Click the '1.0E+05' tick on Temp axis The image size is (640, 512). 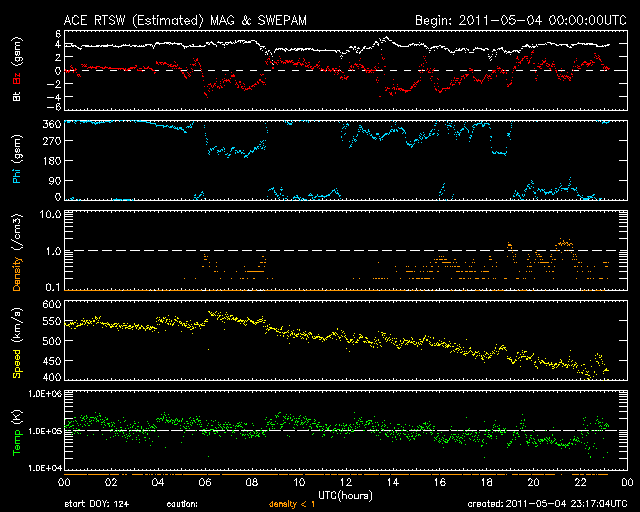click(45, 431)
